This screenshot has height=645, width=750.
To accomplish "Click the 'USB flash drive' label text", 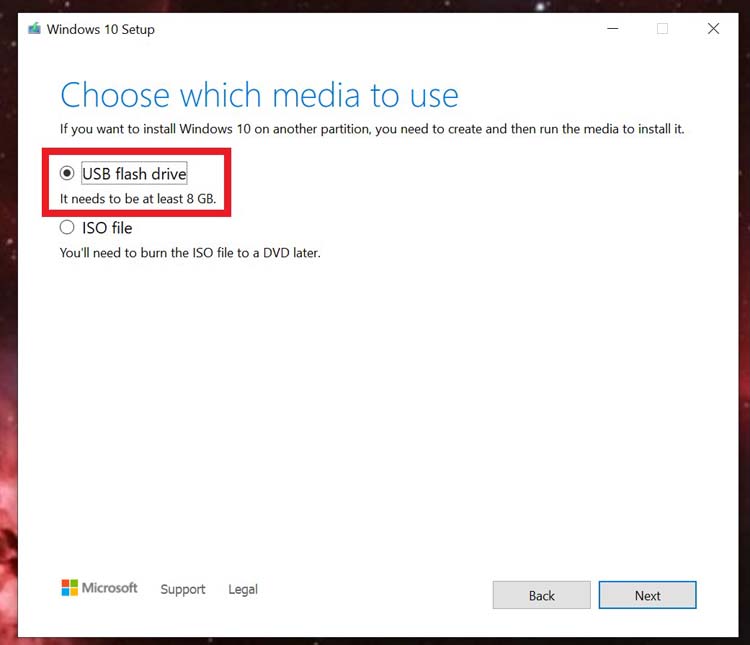I will click(x=134, y=174).
